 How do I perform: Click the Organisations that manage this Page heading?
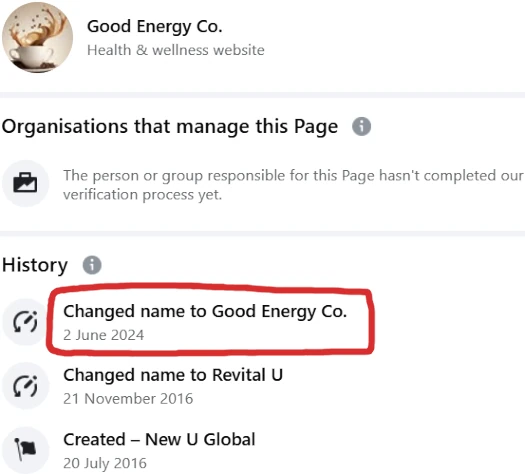[x=170, y=127]
